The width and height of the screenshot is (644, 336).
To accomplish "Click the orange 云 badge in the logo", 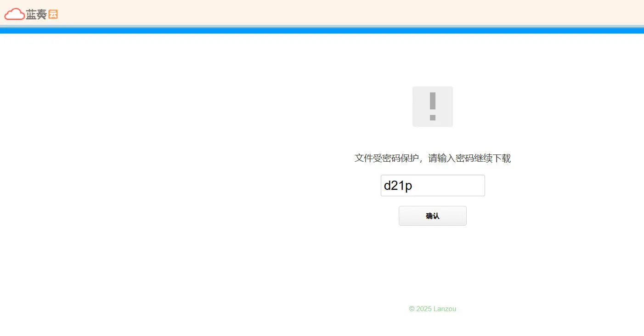I will 53,14.
